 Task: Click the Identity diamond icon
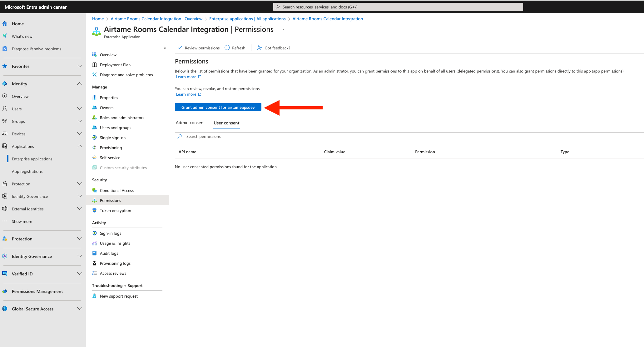pyautogui.click(x=5, y=84)
